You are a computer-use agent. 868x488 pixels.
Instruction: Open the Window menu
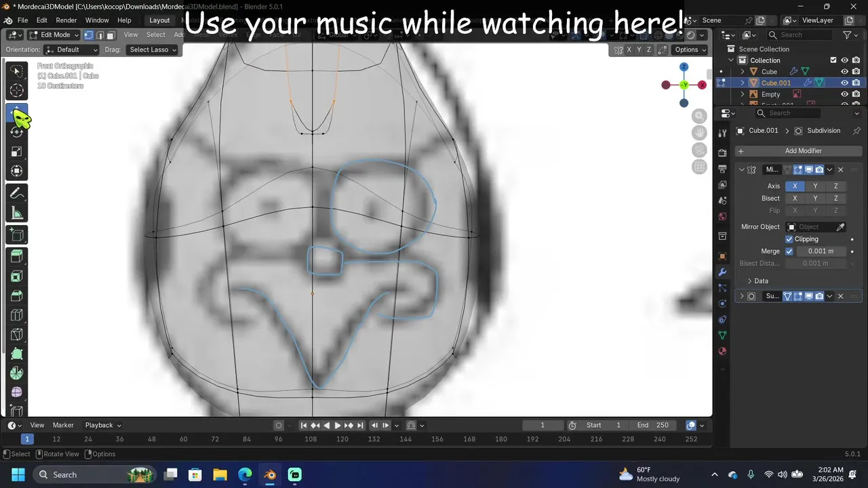coord(97,20)
